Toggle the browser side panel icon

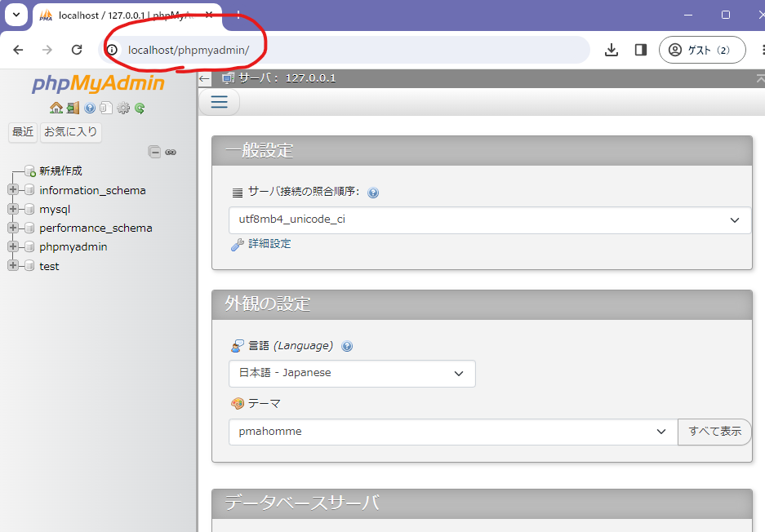point(640,50)
